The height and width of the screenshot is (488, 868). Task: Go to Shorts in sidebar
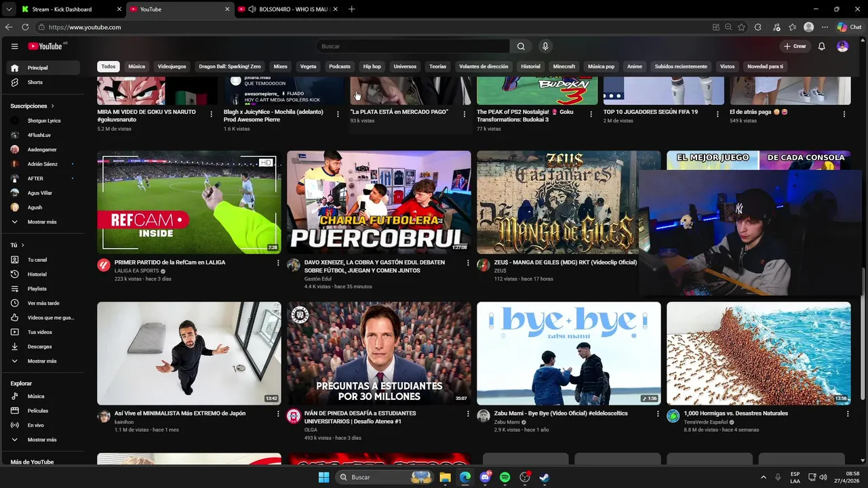tap(43, 82)
